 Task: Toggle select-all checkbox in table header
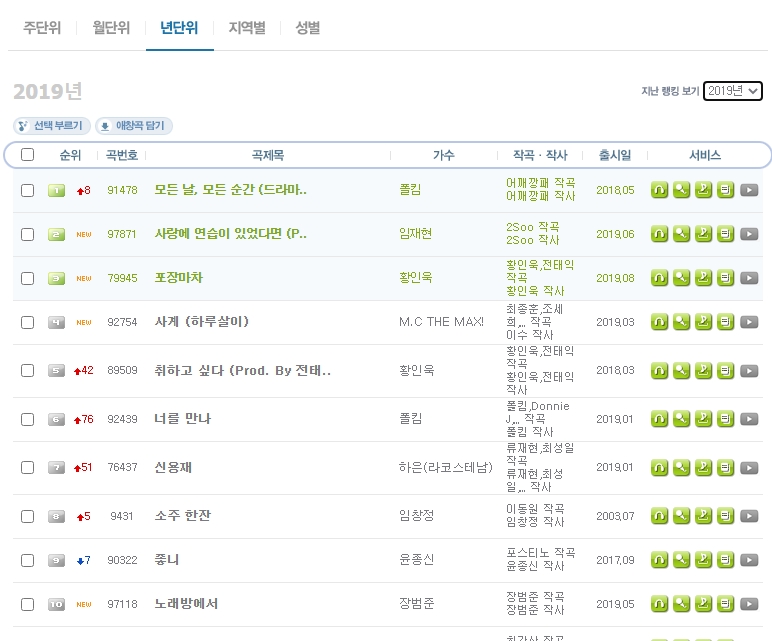[x=28, y=155]
